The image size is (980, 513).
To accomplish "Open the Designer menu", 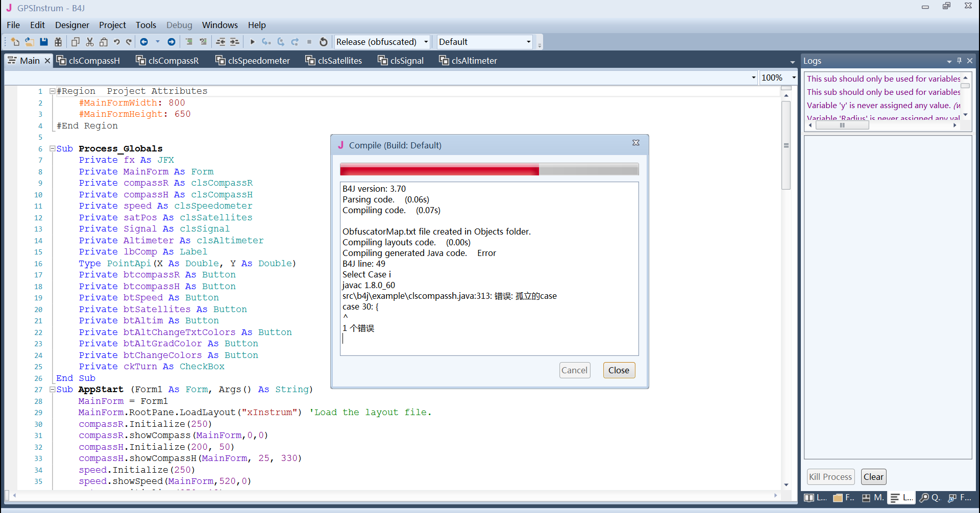I will coord(72,25).
